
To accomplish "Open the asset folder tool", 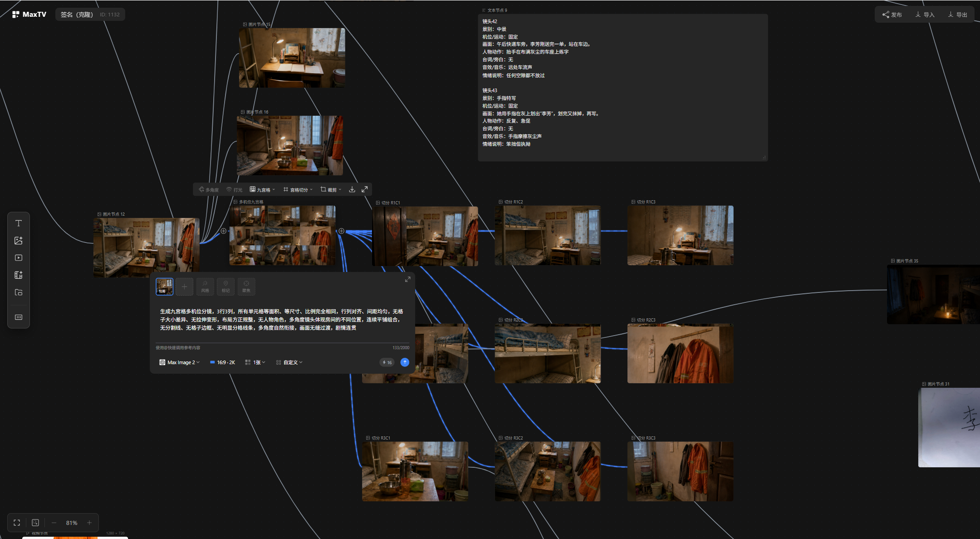I will 19,292.
